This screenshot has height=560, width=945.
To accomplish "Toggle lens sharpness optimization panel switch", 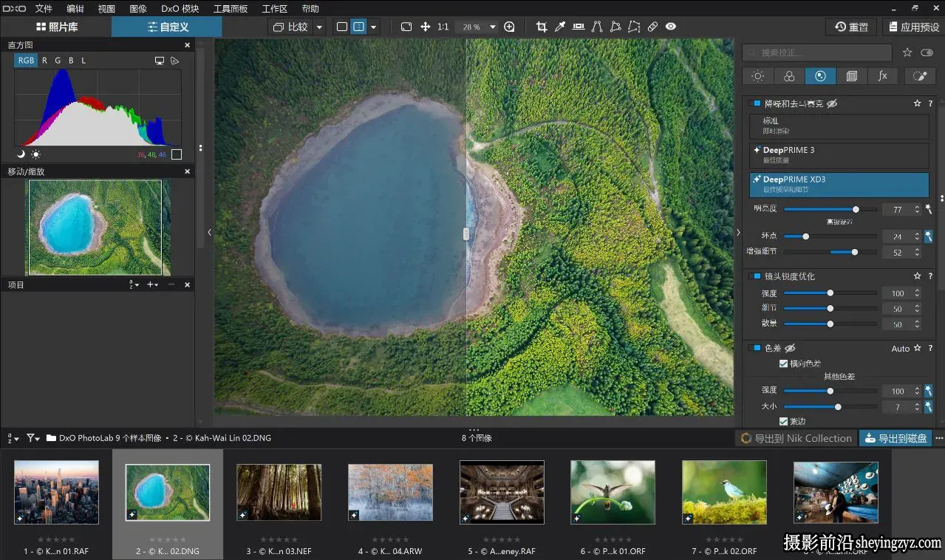I will click(757, 276).
